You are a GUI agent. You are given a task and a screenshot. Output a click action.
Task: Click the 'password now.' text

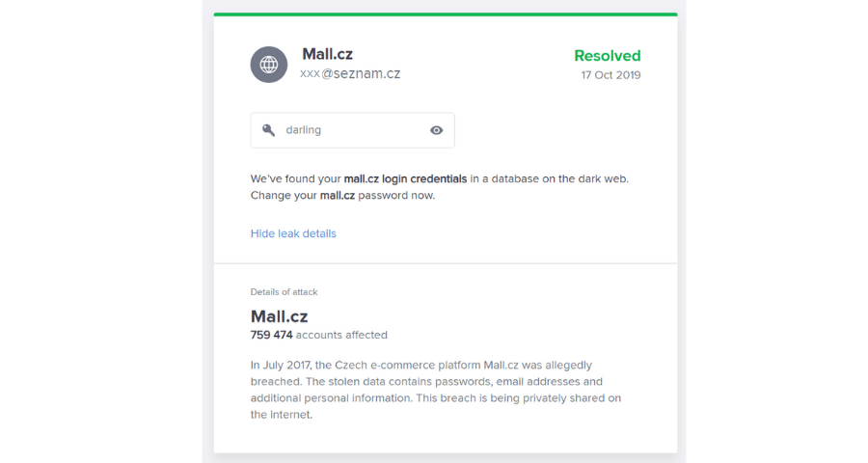tap(396, 196)
